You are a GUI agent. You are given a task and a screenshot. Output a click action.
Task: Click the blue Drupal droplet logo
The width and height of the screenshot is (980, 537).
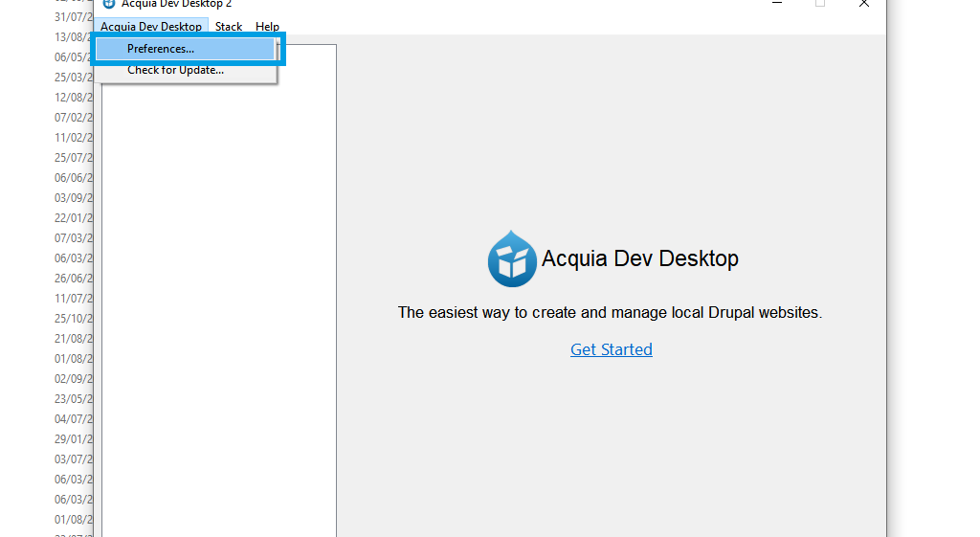click(x=512, y=258)
